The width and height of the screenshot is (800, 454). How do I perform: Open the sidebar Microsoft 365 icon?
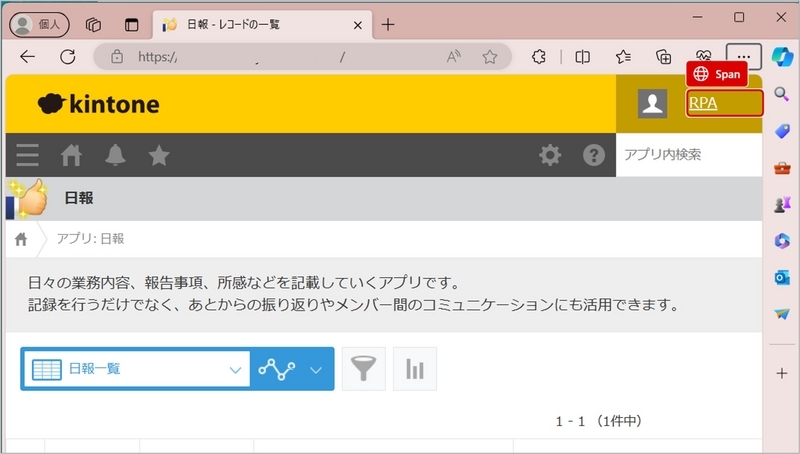click(x=782, y=241)
